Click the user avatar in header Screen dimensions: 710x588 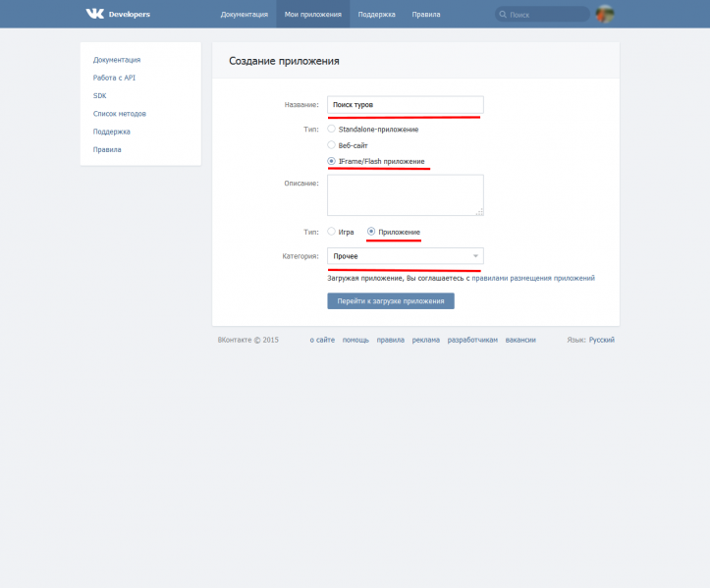pos(605,14)
